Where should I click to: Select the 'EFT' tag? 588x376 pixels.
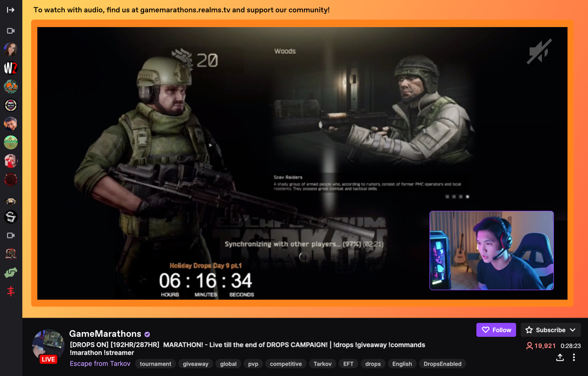pyautogui.click(x=348, y=364)
